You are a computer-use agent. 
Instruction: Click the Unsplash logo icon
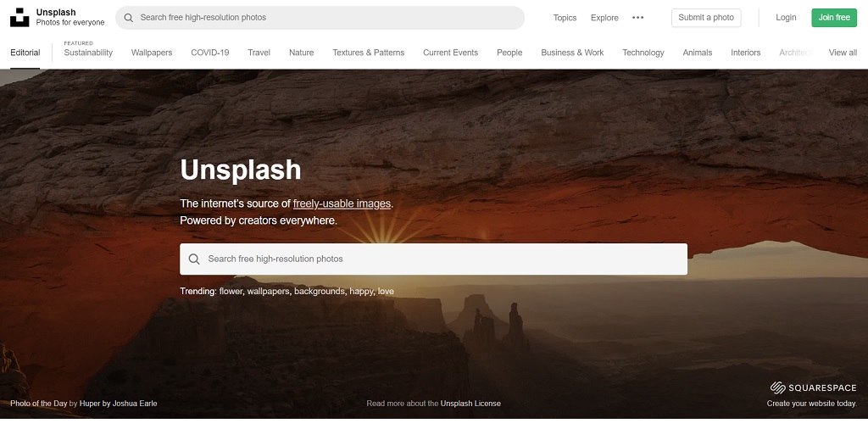(x=19, y=17)
